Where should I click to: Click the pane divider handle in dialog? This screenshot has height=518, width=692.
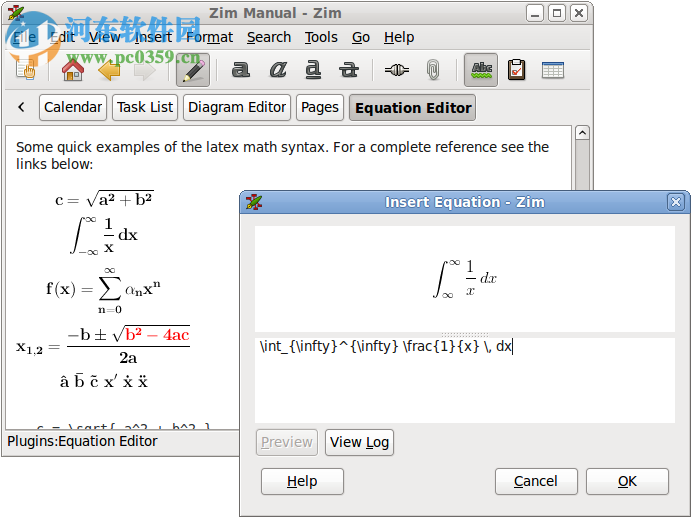coord(465,335)
